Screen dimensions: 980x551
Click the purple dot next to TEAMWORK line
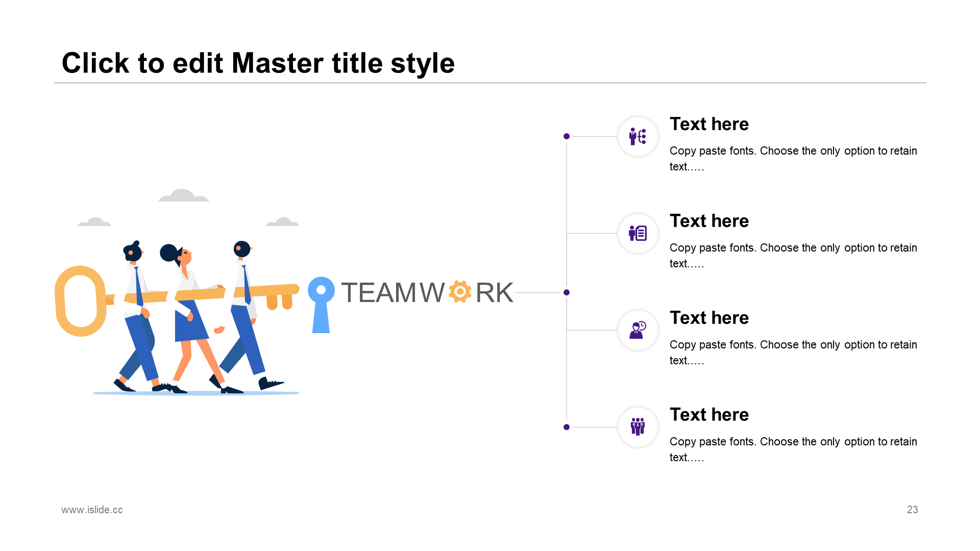567,292
